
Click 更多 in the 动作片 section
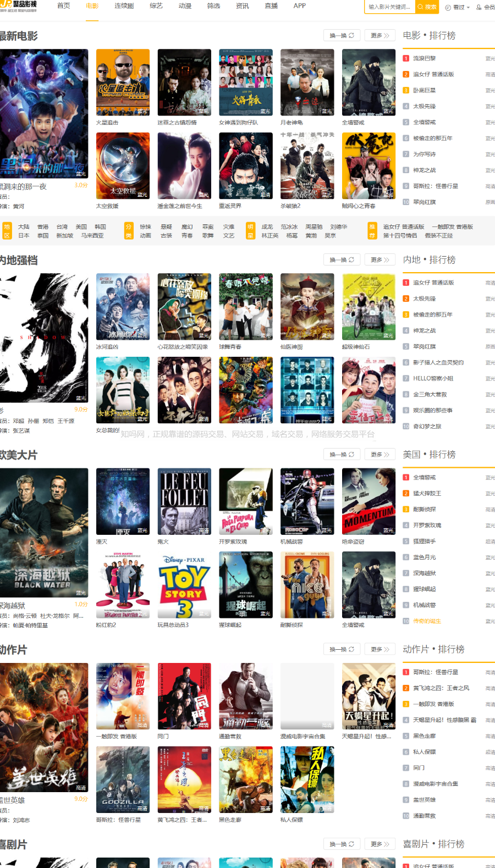click(x=380, y=649)
